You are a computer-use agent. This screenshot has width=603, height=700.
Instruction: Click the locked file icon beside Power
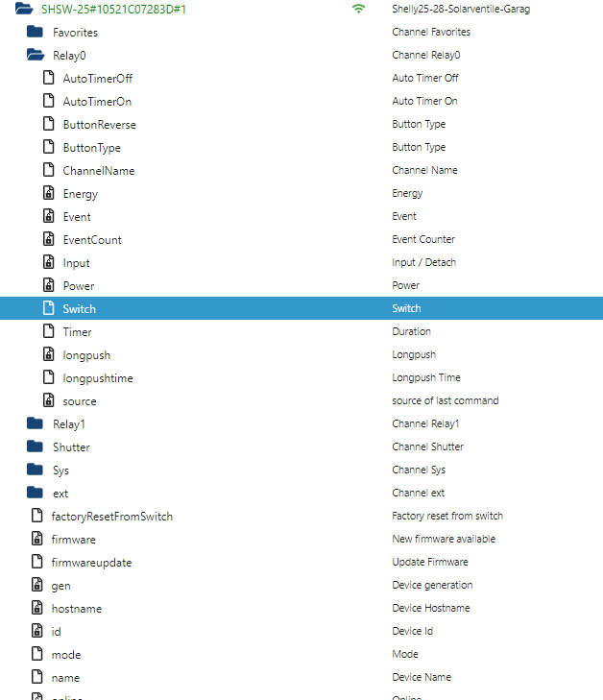(49, 285)
